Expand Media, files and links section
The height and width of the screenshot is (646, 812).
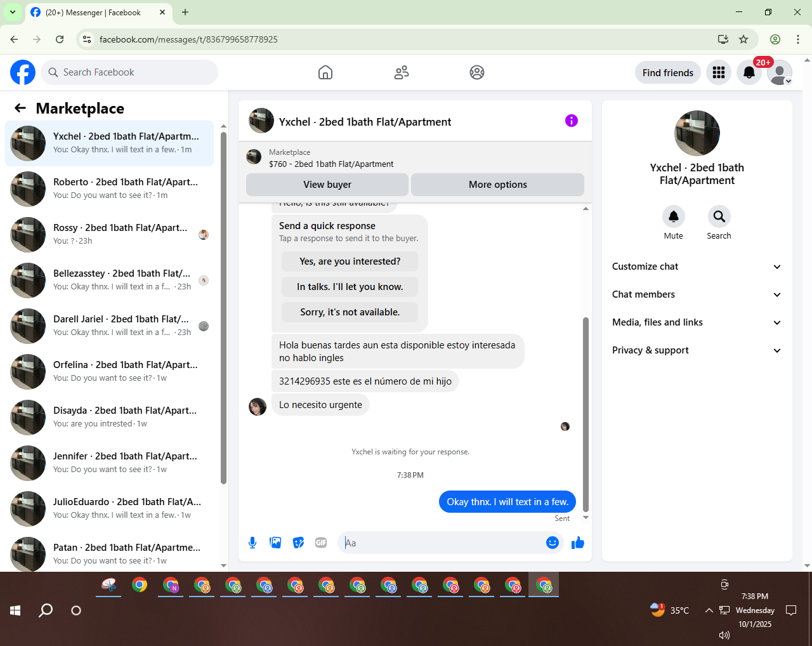pos(697,322)
